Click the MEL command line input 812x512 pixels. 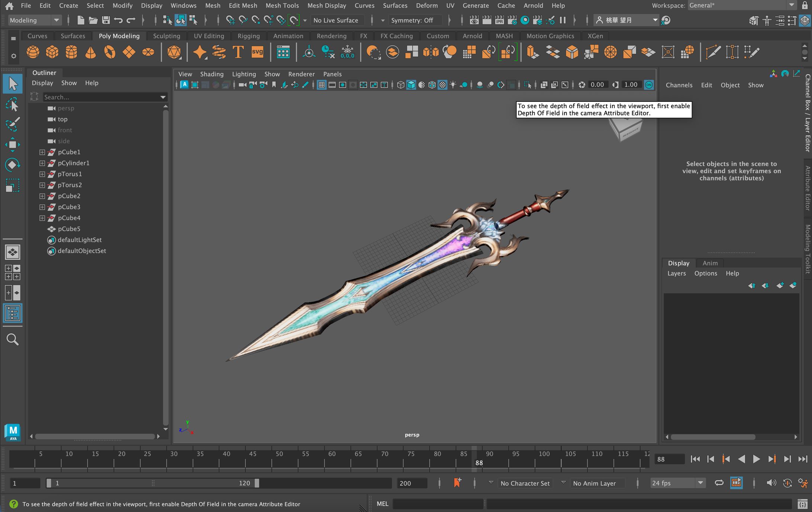click(x=438, y=504)
